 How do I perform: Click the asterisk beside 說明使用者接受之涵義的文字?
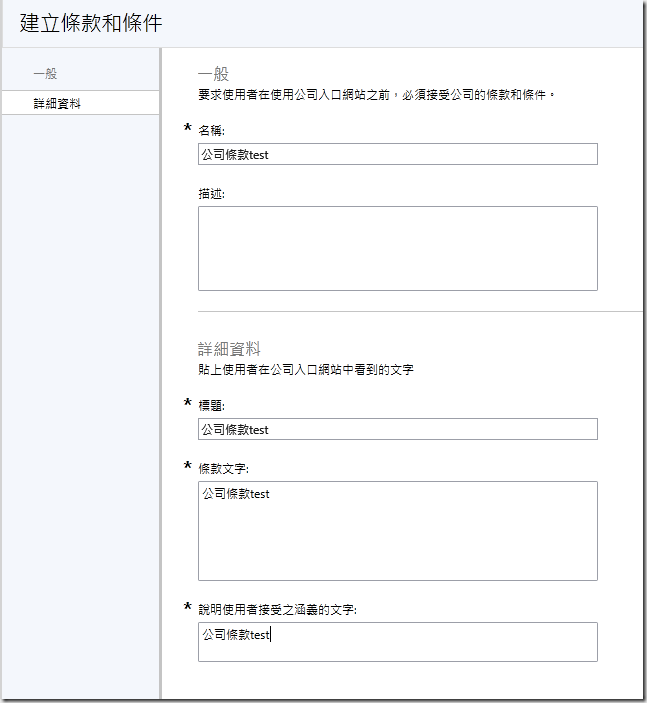coord(188,608)
